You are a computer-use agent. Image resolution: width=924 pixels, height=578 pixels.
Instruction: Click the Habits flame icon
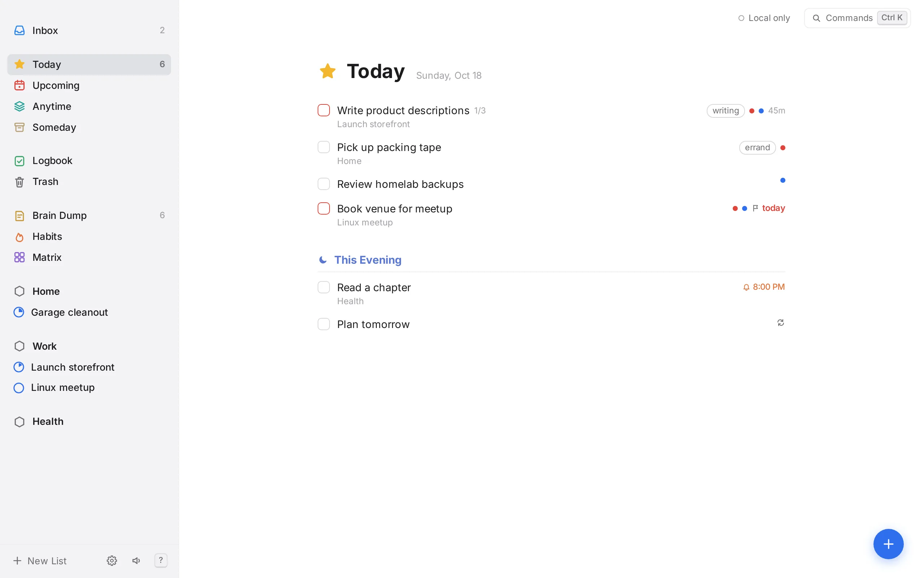(19, 237)
